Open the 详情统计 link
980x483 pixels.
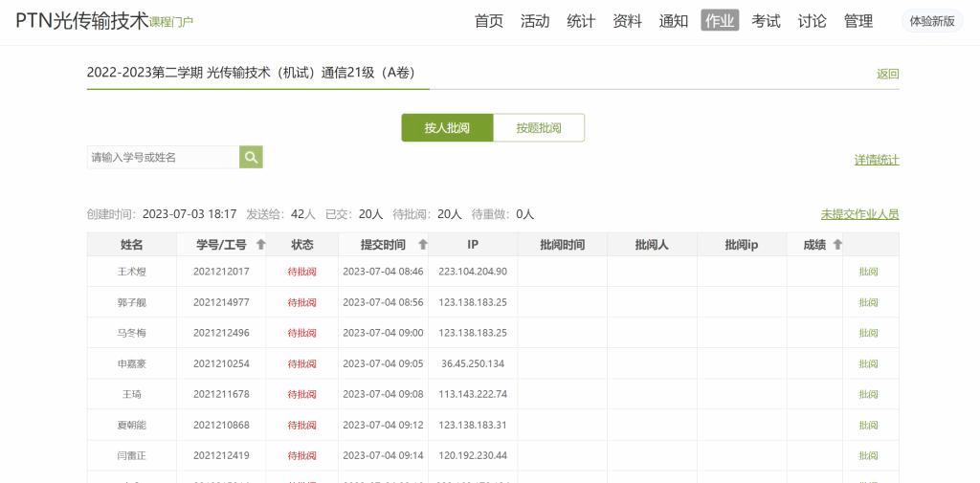point(877,160)
